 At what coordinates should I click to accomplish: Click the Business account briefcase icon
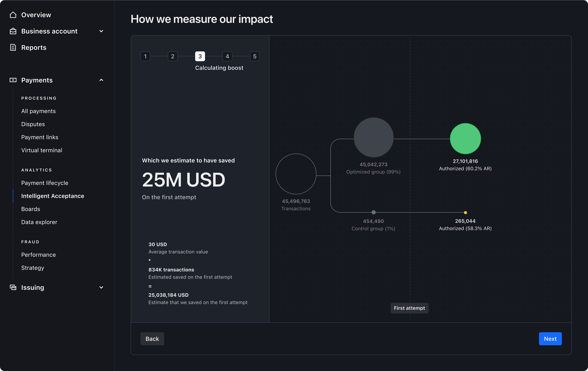pos(13,31)
